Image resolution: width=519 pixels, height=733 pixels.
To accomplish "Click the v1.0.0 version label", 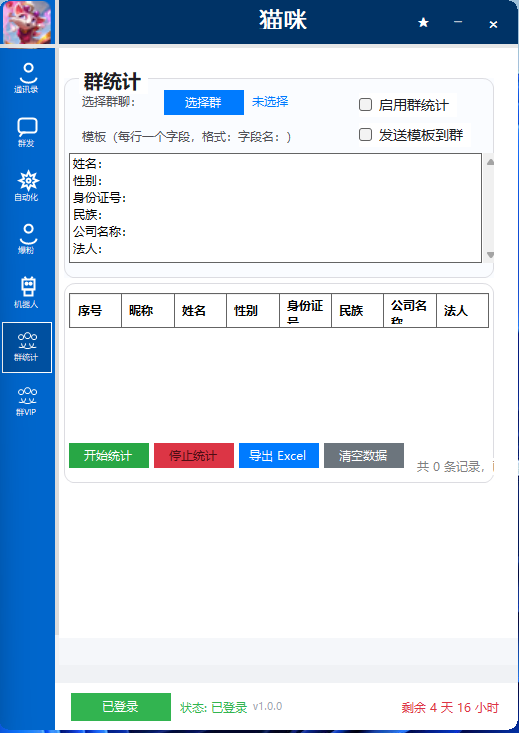I will coord(267,706).
